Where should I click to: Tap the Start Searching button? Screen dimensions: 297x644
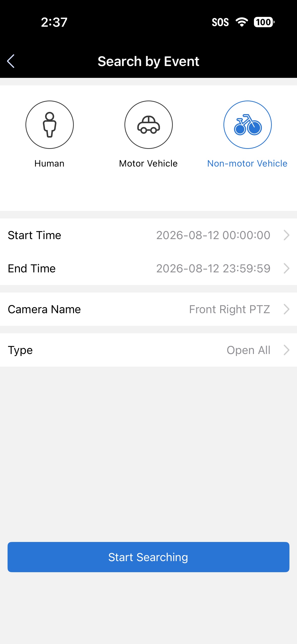click(x=148, y=557)
